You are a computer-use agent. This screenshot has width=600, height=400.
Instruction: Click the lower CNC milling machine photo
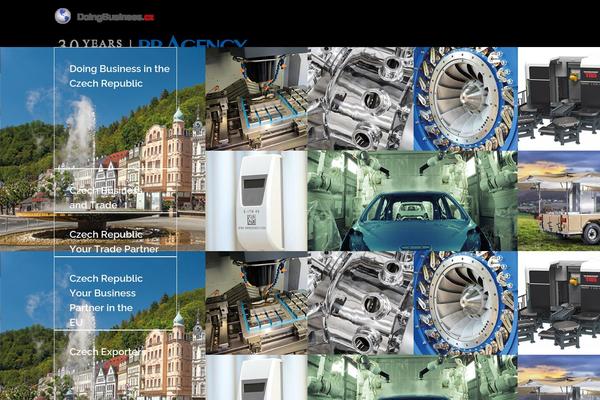click(256, 303)
